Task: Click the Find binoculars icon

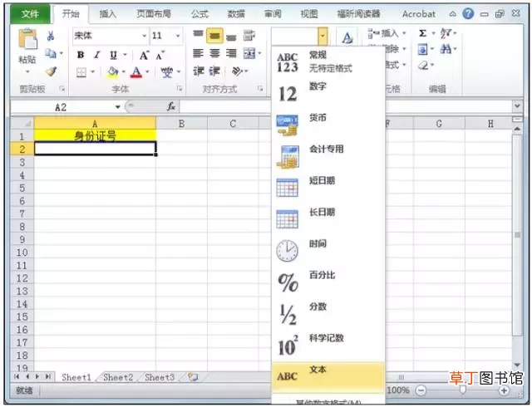Action: (446, 50)
